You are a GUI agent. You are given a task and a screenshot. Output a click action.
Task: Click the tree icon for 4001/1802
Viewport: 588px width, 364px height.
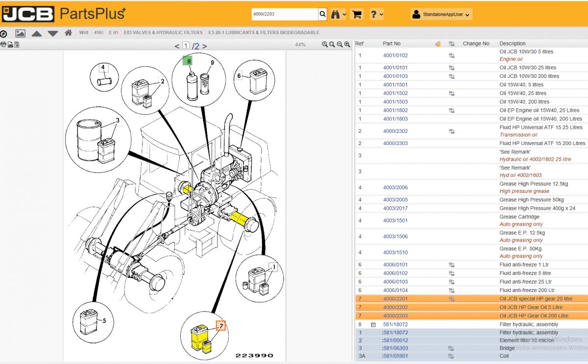452,110
